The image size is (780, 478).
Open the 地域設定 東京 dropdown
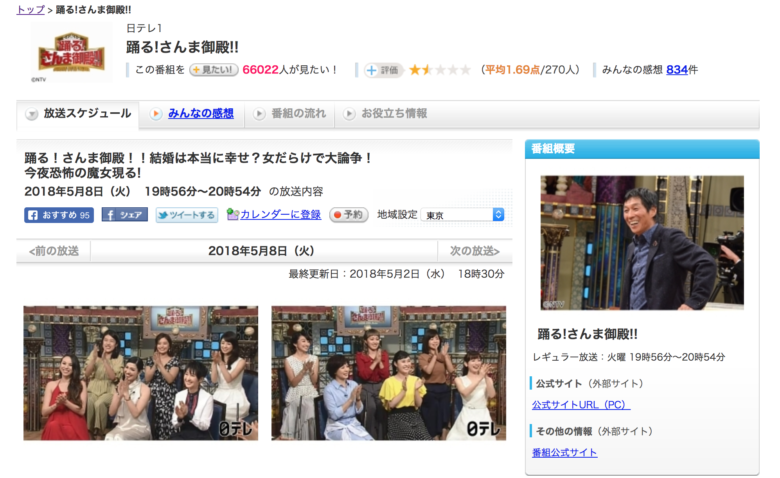463,215
